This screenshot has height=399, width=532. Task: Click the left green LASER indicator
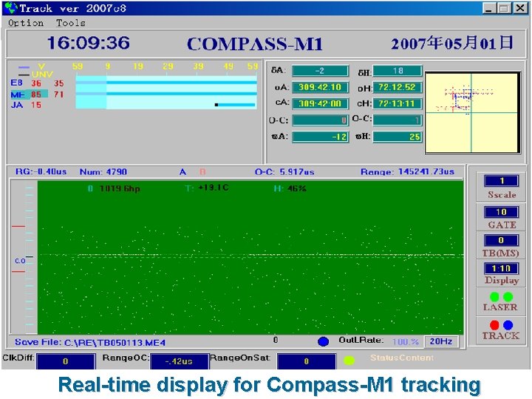coord(494,297)
